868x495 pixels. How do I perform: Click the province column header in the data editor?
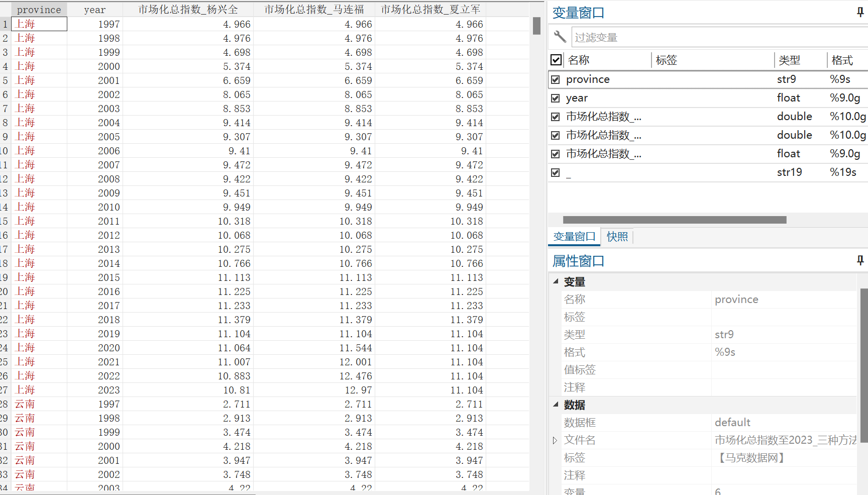point(39,9)
